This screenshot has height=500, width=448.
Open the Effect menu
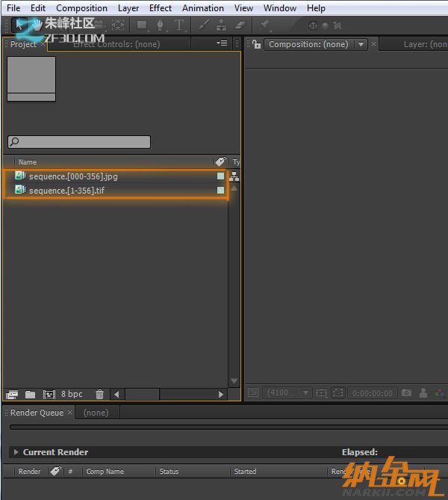(x=161, y=8)
